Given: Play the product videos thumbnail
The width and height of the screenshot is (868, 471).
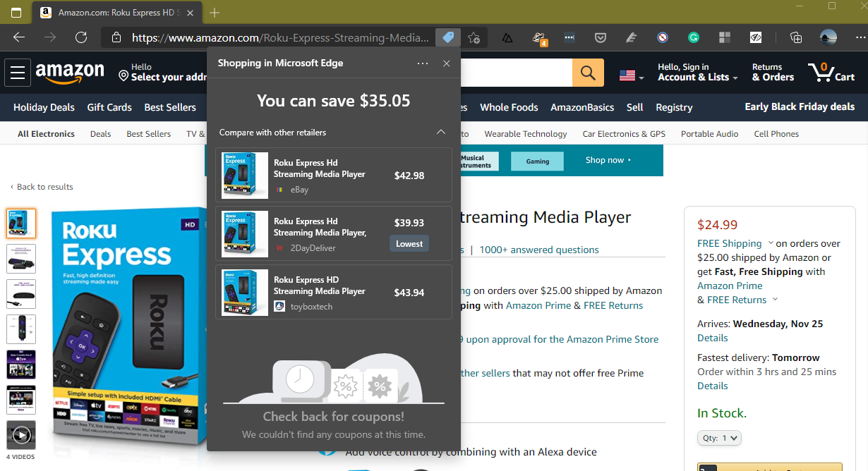Looking at the screenshot, I should pyautogui.click(x=21, y=435).
